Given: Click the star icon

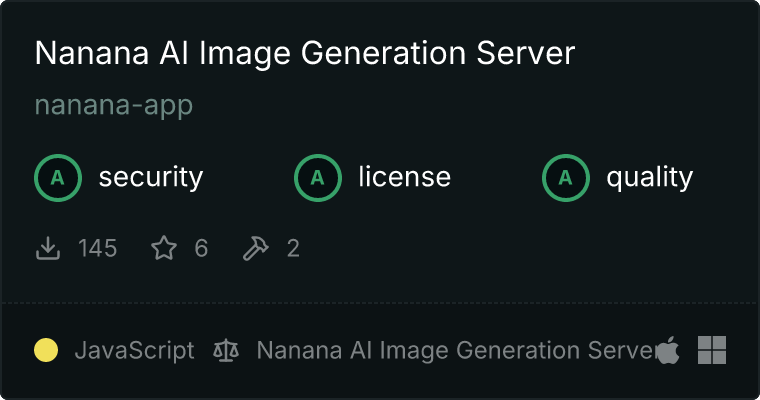Looking at the screenshot, I should pos(163,248).
